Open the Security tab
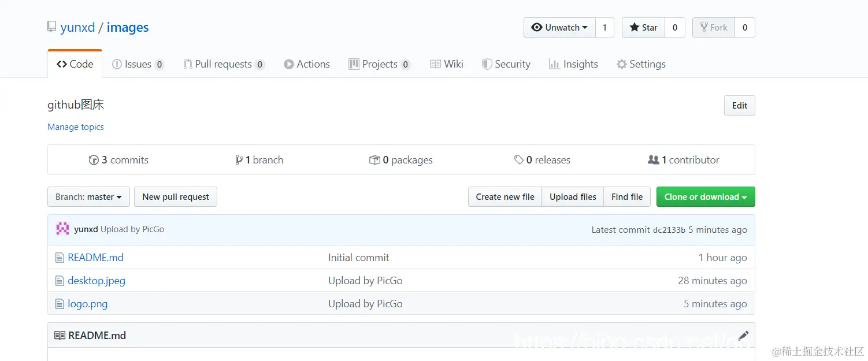The width and height of the screenshot is (868, 361). [x=506, y=64]
